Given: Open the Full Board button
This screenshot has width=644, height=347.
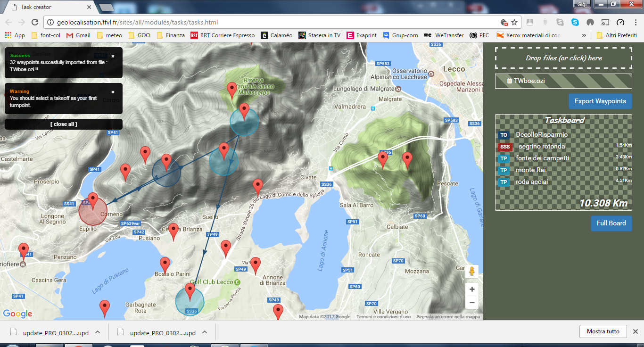Looking at the screenshot, I should coord(611,223).
